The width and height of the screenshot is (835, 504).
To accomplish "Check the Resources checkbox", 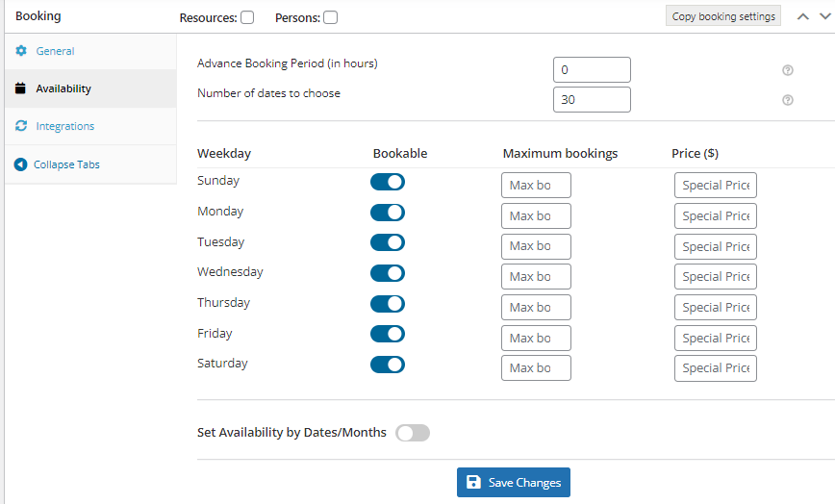I will [247, 17].
